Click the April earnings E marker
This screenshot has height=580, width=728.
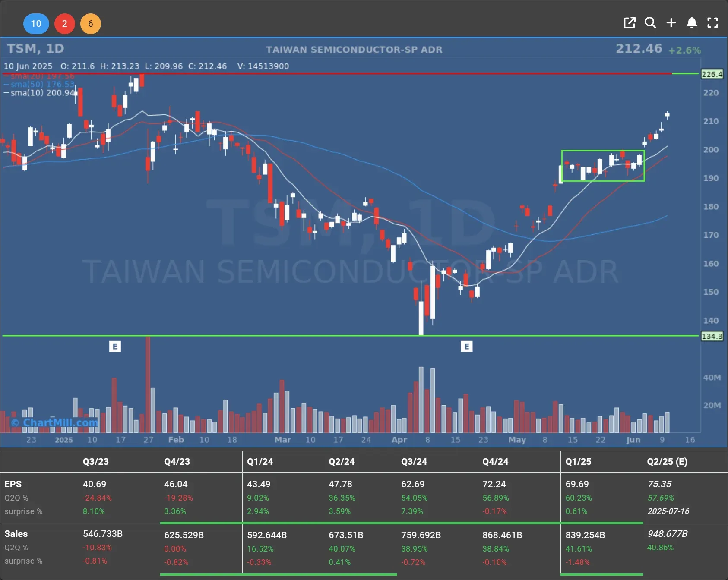point(466,347)
